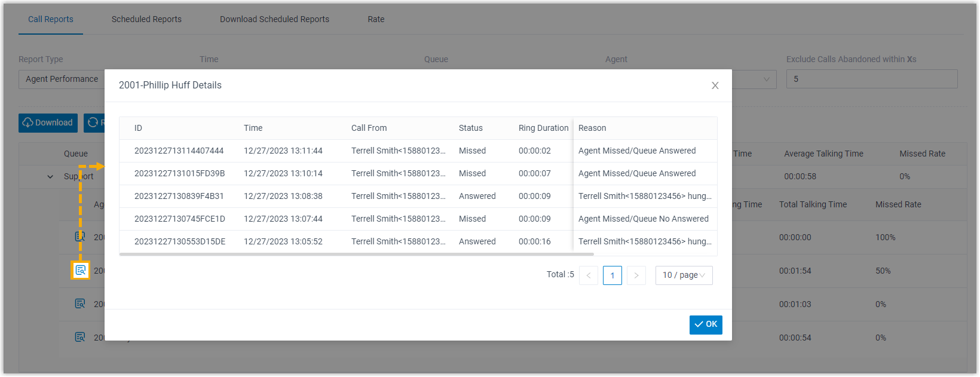Click the next page arrow
This screenshot has height=377, width=980.
636,275
